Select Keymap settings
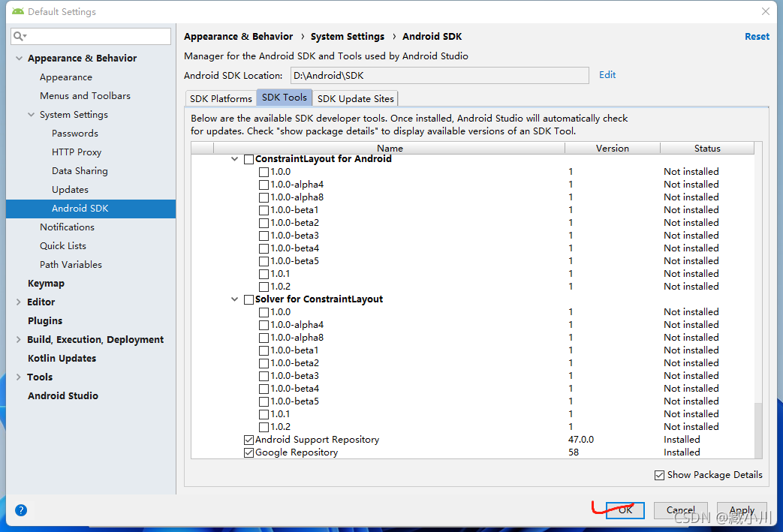This screenshot has height=532, width=783. pyautogui.click(x=46, y=284)
